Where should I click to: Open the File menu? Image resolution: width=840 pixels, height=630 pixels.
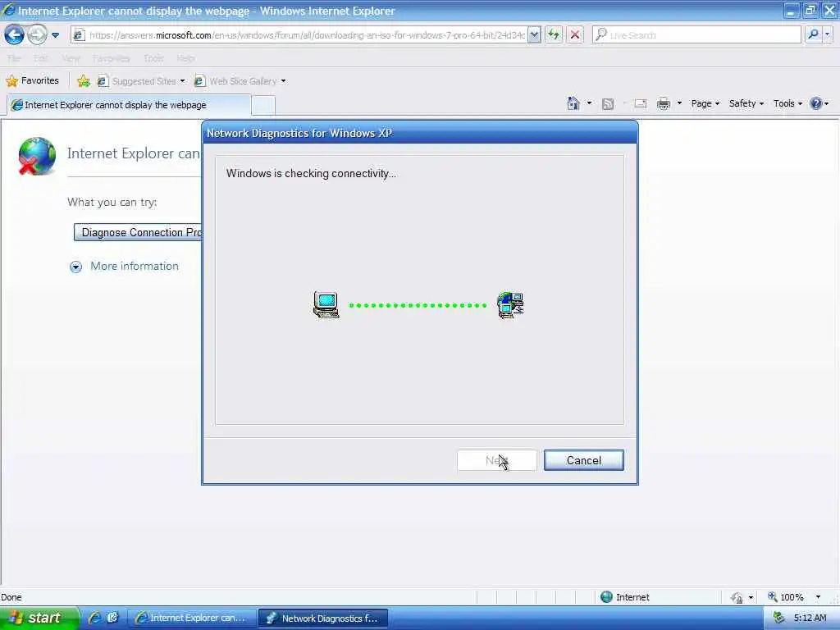(x=14, y=58)
